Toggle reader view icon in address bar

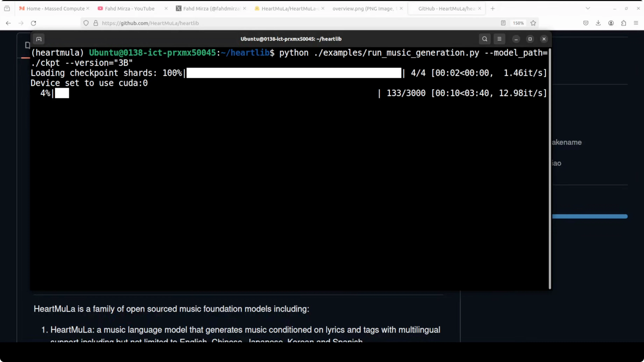pyautogui.click(x=503, y=23)
